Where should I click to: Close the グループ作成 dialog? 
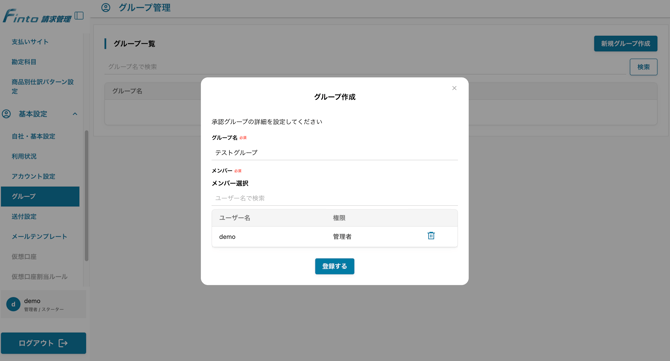pos(454,88)
